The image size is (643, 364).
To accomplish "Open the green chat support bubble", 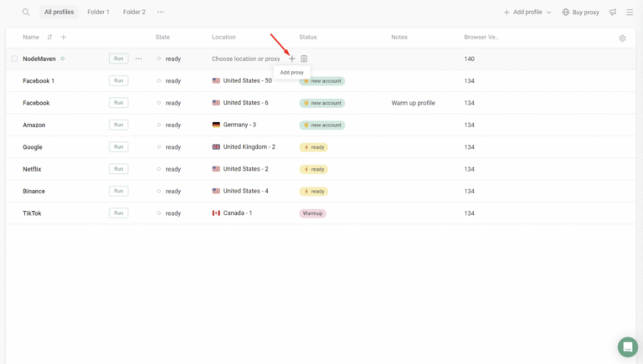I will tap(627, 346).
